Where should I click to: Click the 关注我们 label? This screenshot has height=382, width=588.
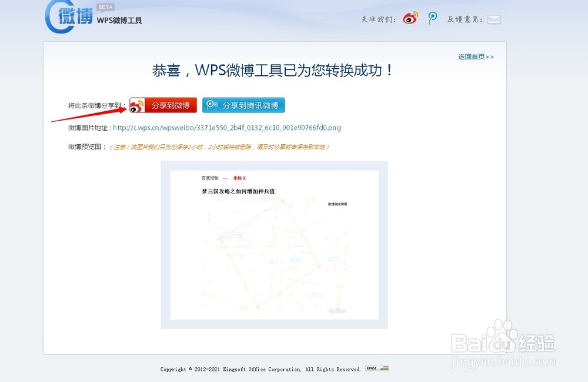[378, 19]
